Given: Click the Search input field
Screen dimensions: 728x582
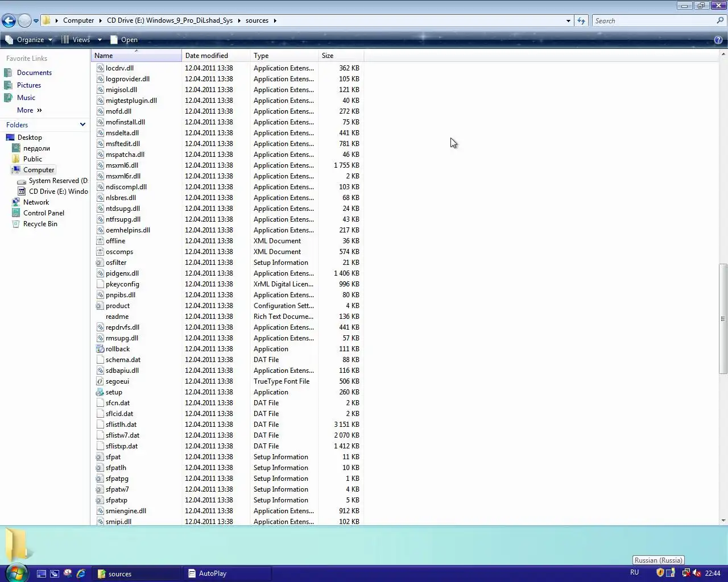Looking at the screenshot, I should click(654, 20).
